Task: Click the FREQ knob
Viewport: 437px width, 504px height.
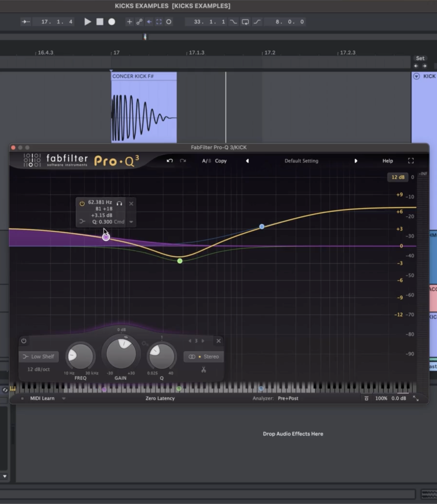Action: click(x=80, y=356)
